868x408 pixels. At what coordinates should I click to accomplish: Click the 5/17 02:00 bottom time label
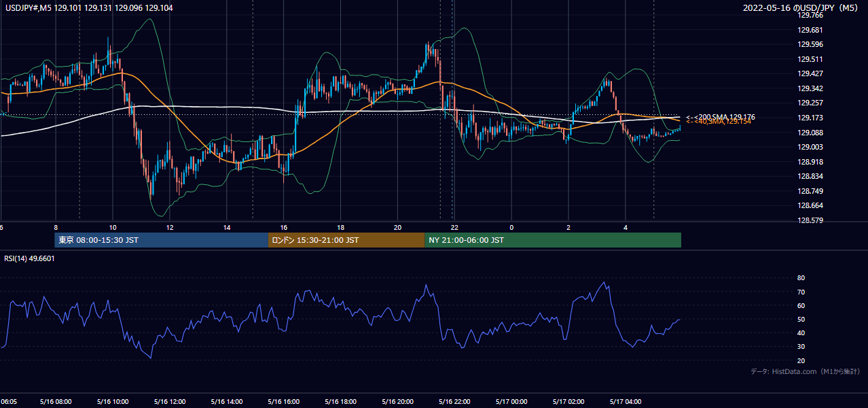[x=568, y=401]
